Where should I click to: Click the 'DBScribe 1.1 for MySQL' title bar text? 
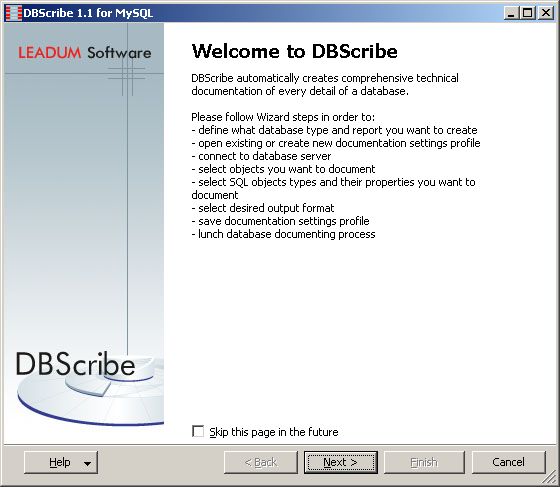[x=88, y=14]
